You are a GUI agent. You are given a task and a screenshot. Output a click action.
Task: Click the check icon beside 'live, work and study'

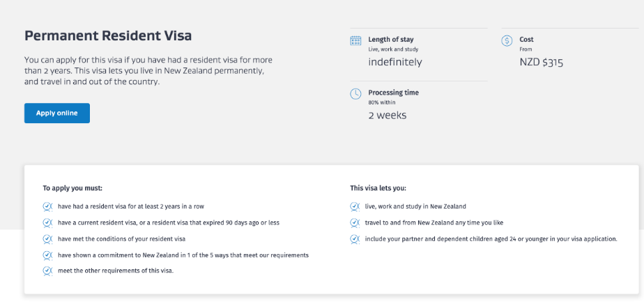pos(355,207)
